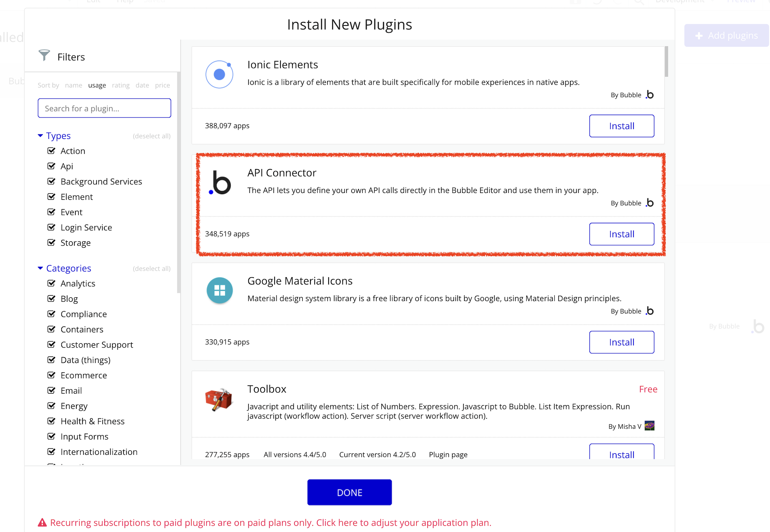Focus the Search for a plugin field

[104, 108]
